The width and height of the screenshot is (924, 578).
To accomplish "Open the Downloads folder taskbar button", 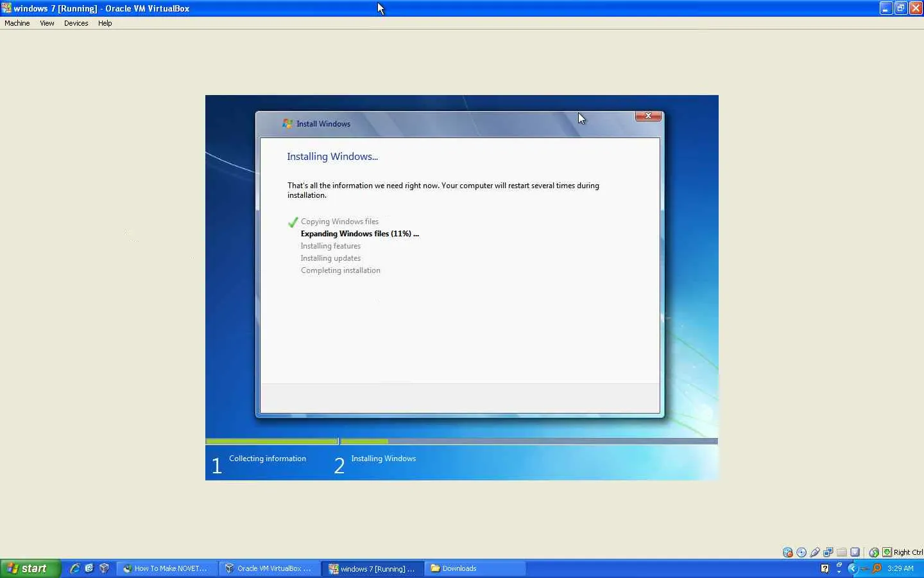I will tap(475, 568).
